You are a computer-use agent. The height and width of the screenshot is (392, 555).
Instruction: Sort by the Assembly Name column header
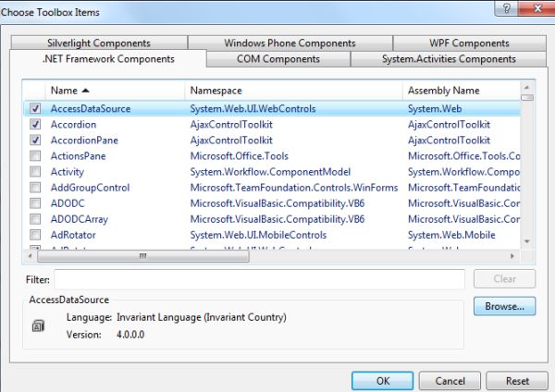point(462,91)
